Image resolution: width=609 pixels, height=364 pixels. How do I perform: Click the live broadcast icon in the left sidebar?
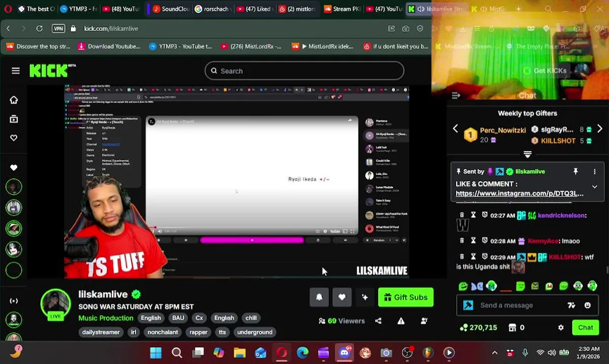tap(14, 301)
